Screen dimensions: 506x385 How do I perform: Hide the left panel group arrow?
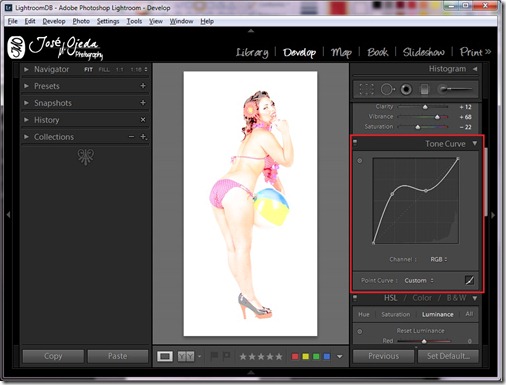click(x=8, y=215)
